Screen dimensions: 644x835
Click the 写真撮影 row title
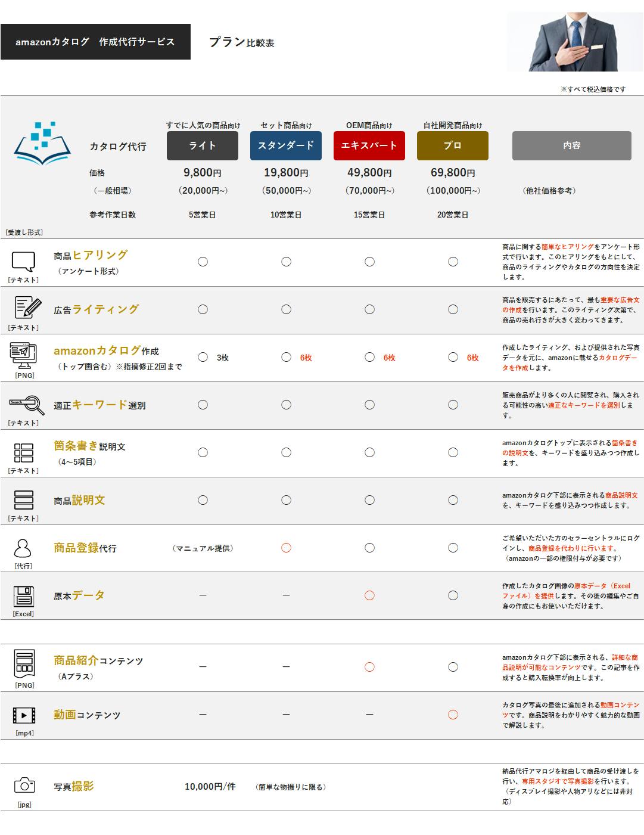click(x=74, y=786)
